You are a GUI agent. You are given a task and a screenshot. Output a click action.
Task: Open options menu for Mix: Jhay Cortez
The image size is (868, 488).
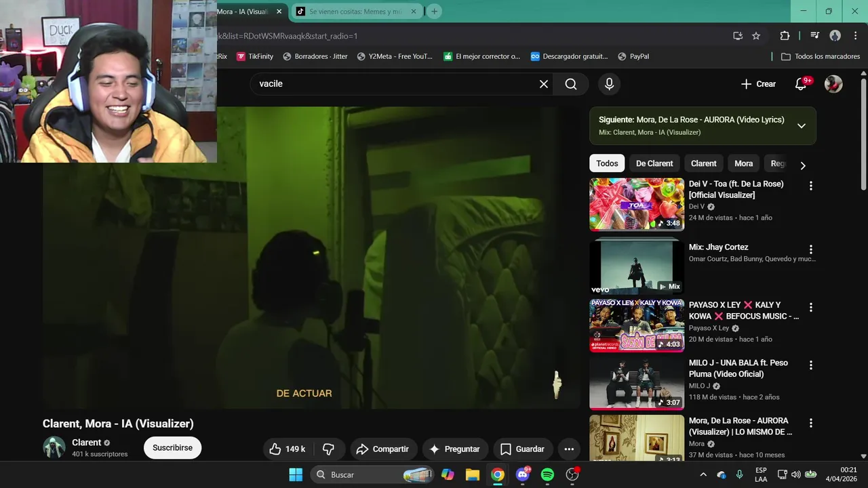click(x=810, y=249)
